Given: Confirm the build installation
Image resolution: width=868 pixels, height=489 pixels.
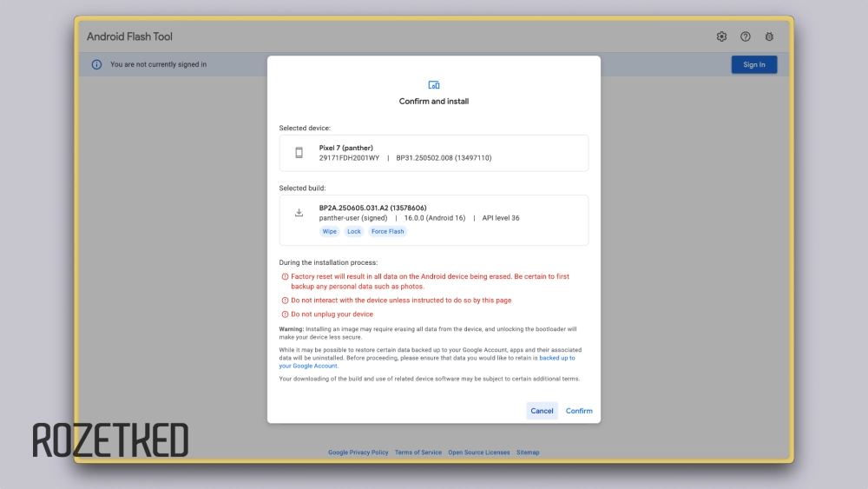Looking at the screenshot, I should pos(579,411).
